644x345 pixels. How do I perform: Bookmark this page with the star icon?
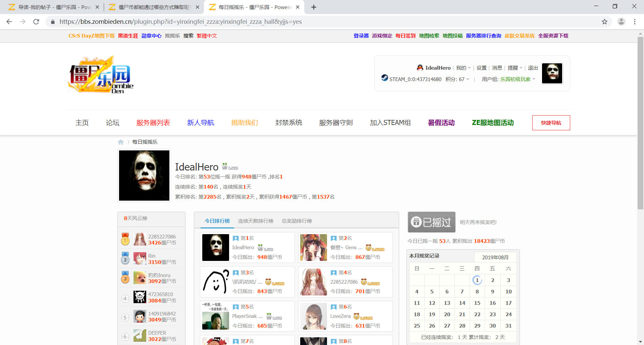coord(604,22)
